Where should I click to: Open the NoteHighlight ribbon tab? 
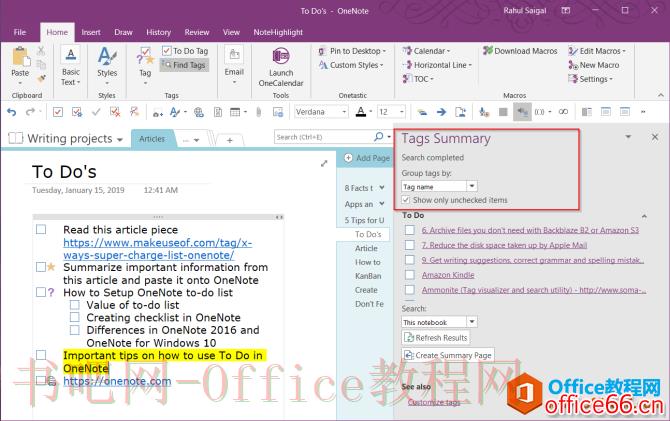tap(278, 32)
